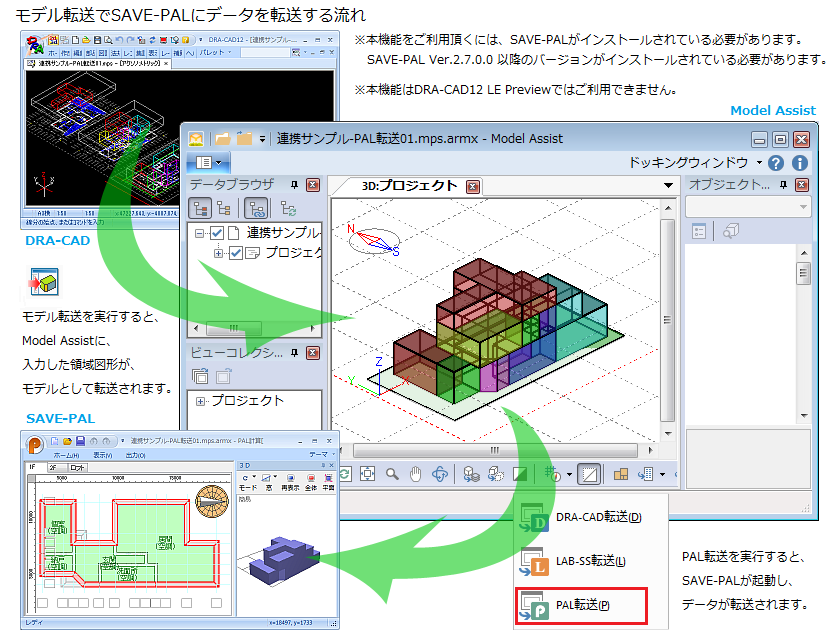Click the object search icon in オブジェクト panel

coord(731,231)
